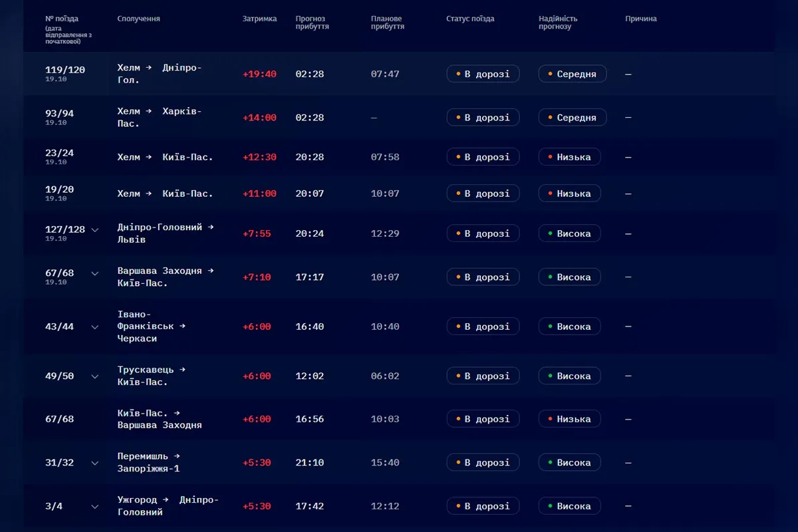Select the Ужгород → Дніпро-Головний route
This screenshot has width=798, height=532.
coord(168,506)
